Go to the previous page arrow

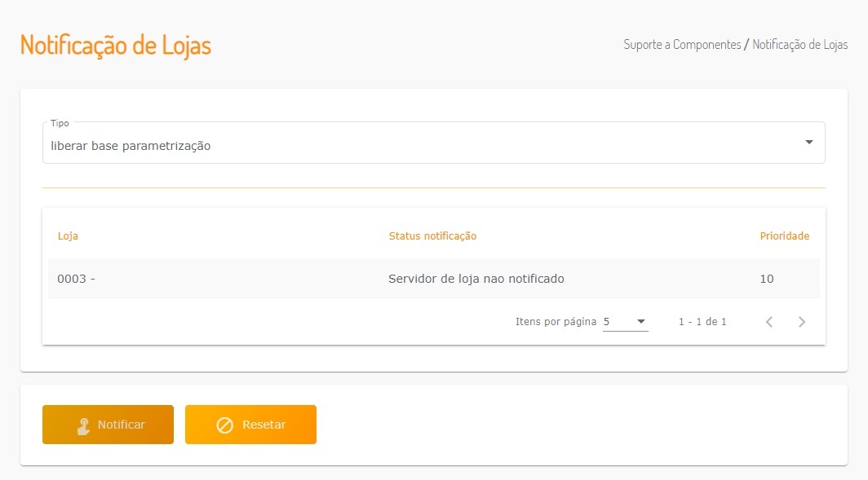(769, 322)
